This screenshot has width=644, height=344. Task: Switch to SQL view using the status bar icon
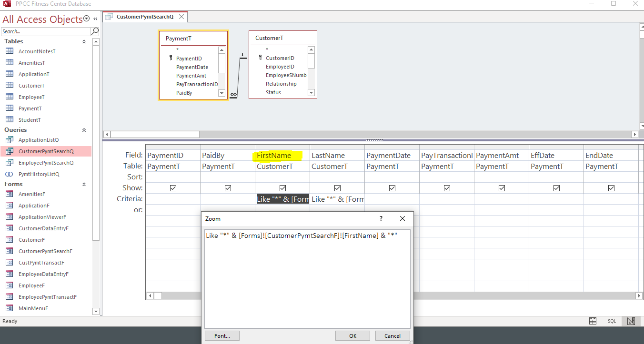click(x=612, y=321)
